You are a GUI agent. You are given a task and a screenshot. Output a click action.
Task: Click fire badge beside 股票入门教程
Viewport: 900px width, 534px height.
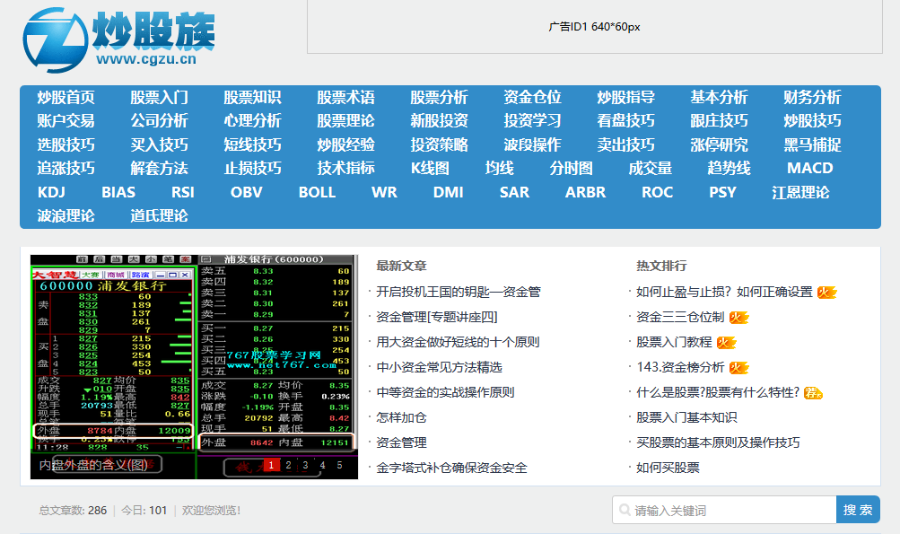click(x=726, y=343)
